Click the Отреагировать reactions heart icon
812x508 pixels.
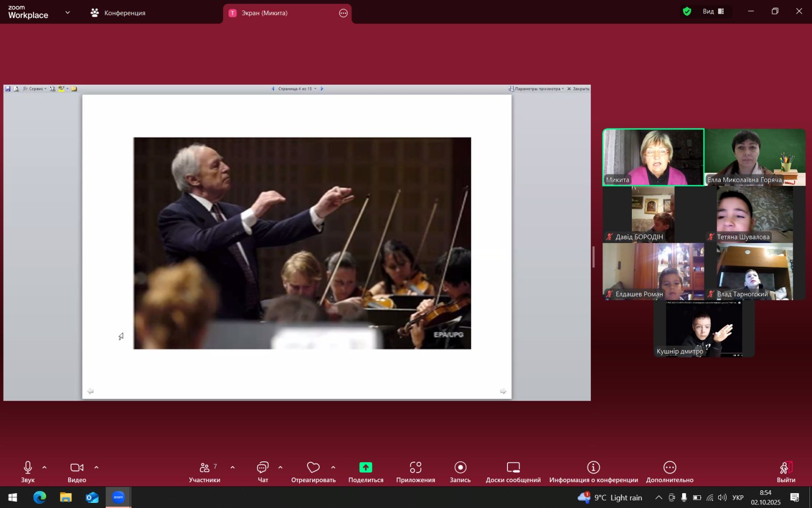pyautogui.click(x=313, y=467)
